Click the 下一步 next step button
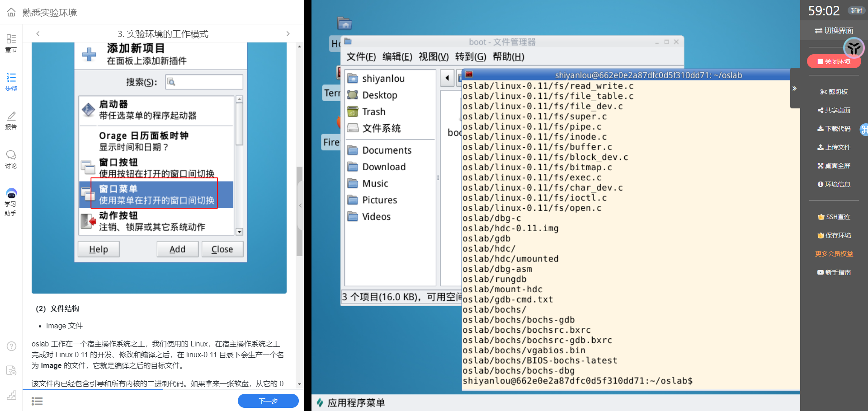 coord(268,401)
